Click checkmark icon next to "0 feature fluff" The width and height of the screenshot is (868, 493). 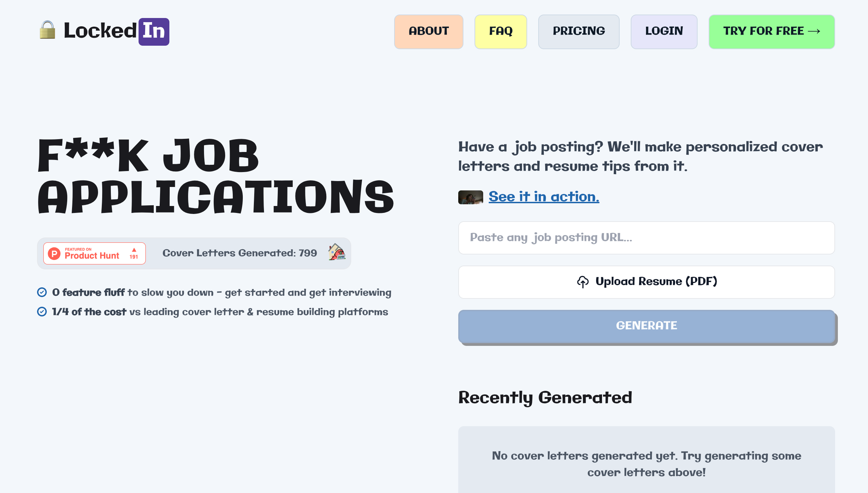42,293
